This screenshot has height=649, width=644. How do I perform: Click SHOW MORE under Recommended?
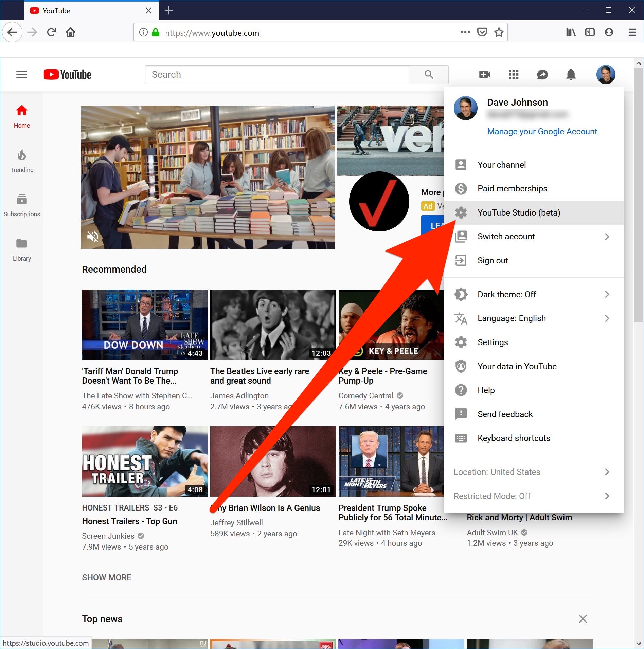(107, 577)
